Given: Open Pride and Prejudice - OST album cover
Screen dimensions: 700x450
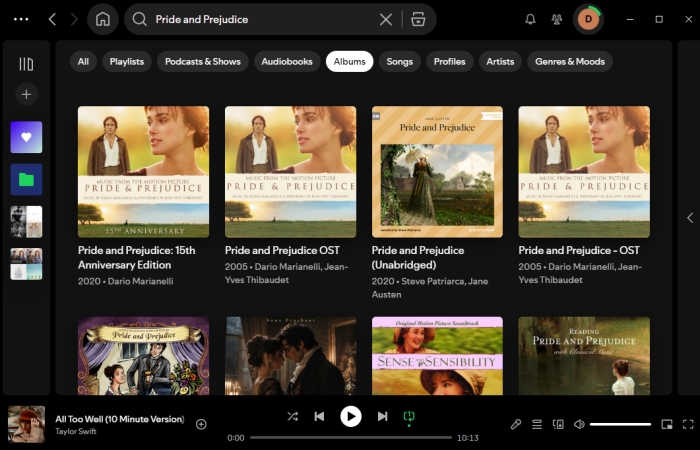Looking at the screenshot, I should tap(584, 172).
